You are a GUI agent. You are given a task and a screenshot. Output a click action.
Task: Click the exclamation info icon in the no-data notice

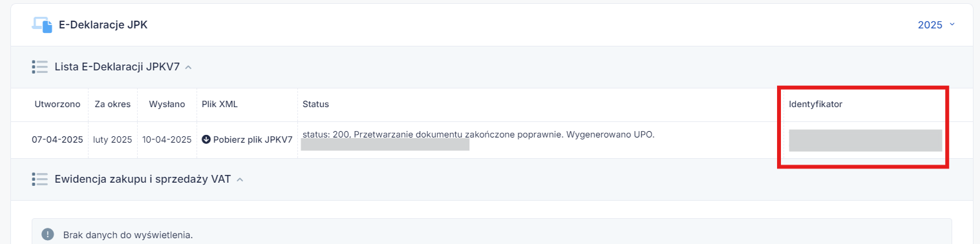(x=48, y=234)
